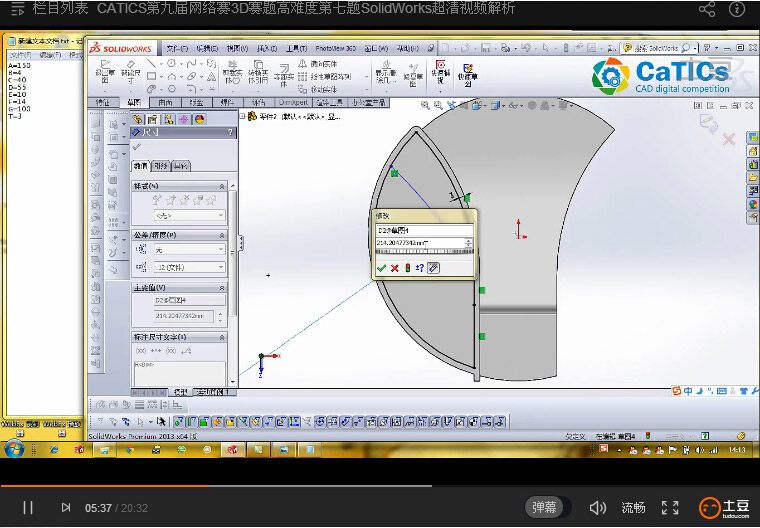Click the Trim Entities tool
Image resolution: width=760 pixels, height=528 pixels.
click(x=232, y=72)
